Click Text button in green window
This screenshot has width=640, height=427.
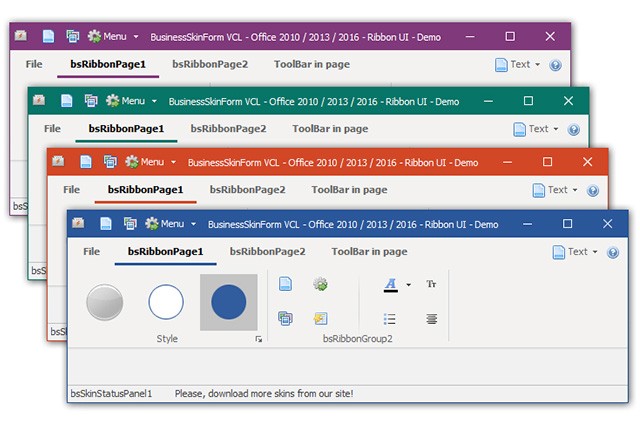531,129
